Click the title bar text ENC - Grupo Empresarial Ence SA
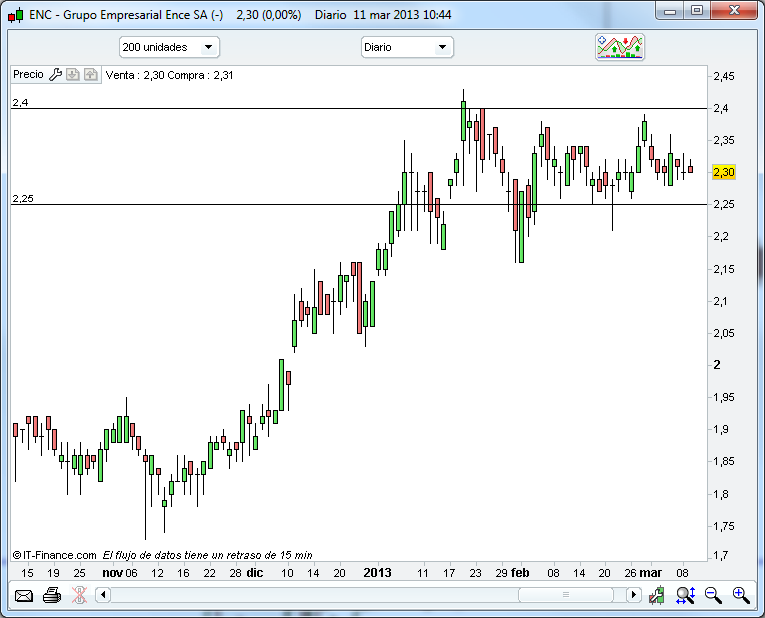765x618 pixels. click(126, 15)
